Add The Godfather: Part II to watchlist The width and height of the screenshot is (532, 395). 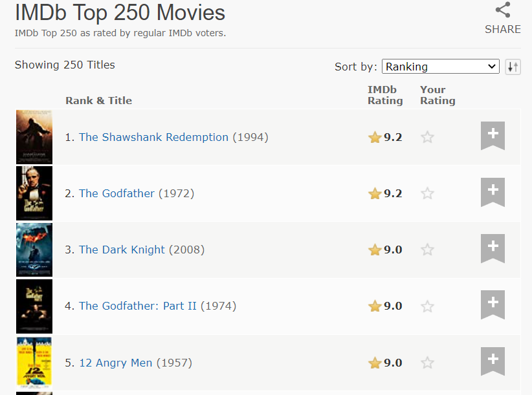point(493,304)
